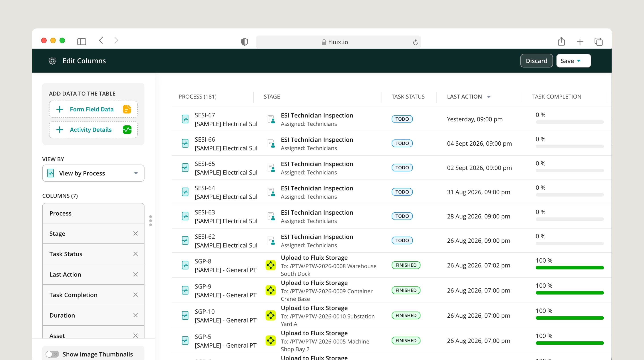Click the process icon for SESI-66
Screen dimensions: 644x360
point(185,143)
